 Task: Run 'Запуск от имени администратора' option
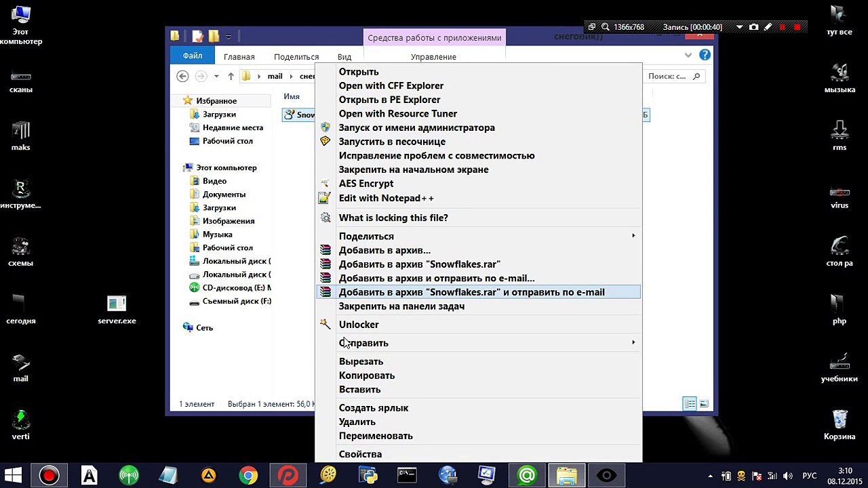pos(479,127)
